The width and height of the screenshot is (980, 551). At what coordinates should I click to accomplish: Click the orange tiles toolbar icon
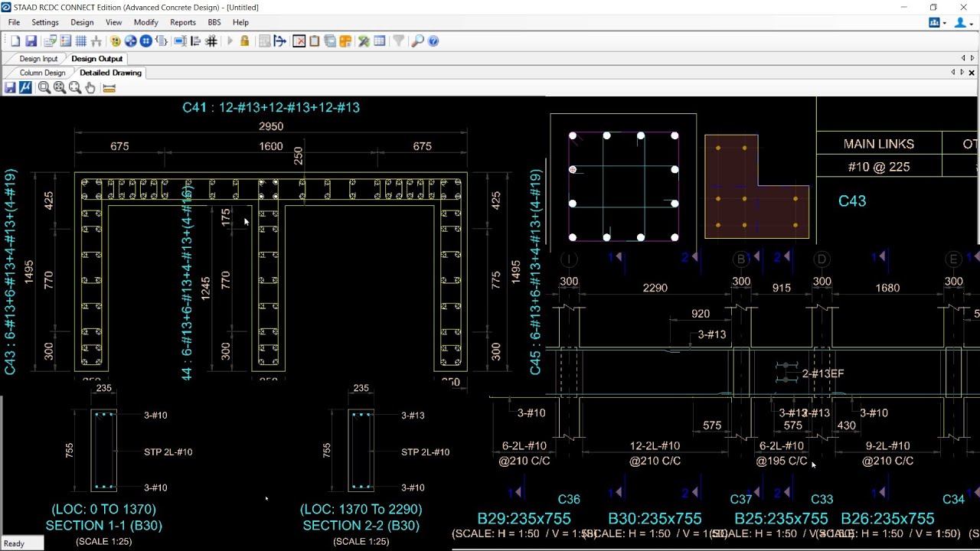point(345,41)
